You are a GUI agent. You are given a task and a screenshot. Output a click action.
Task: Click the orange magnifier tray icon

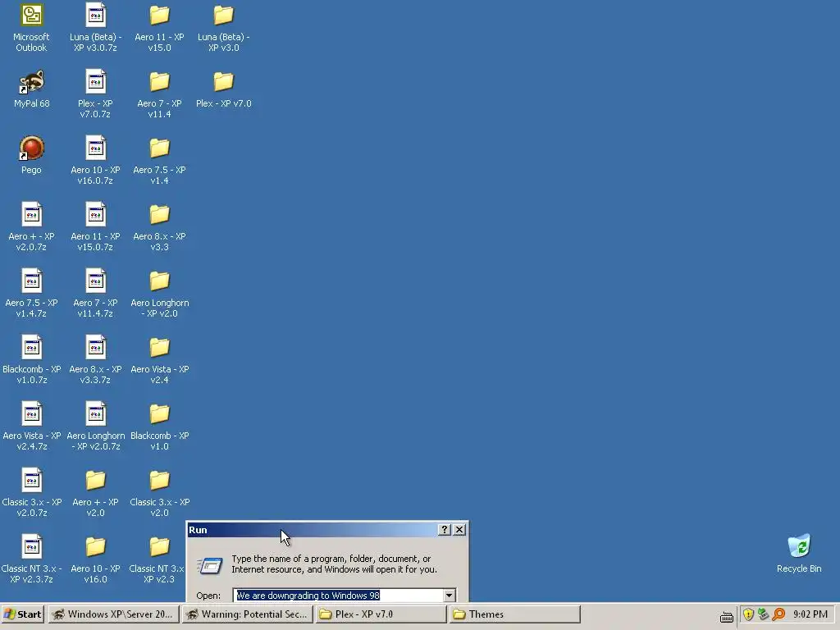click(778, 614)
